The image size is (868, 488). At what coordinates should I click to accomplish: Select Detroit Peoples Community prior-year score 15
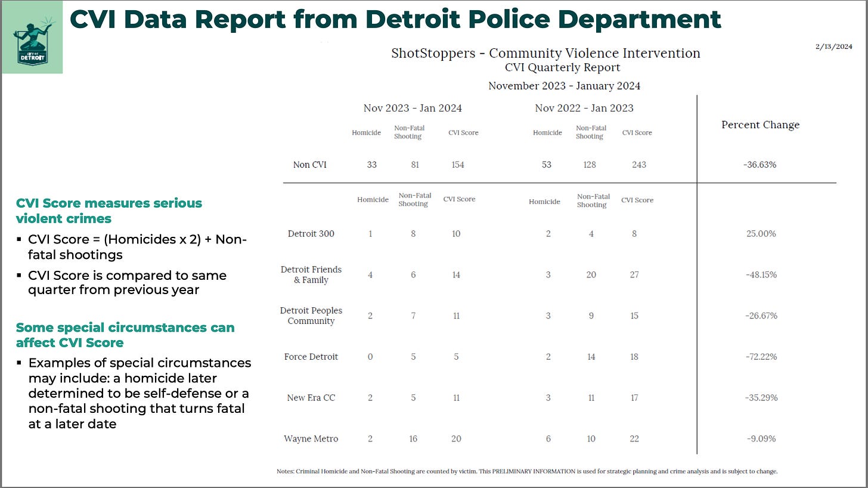(x=634, y=316)
